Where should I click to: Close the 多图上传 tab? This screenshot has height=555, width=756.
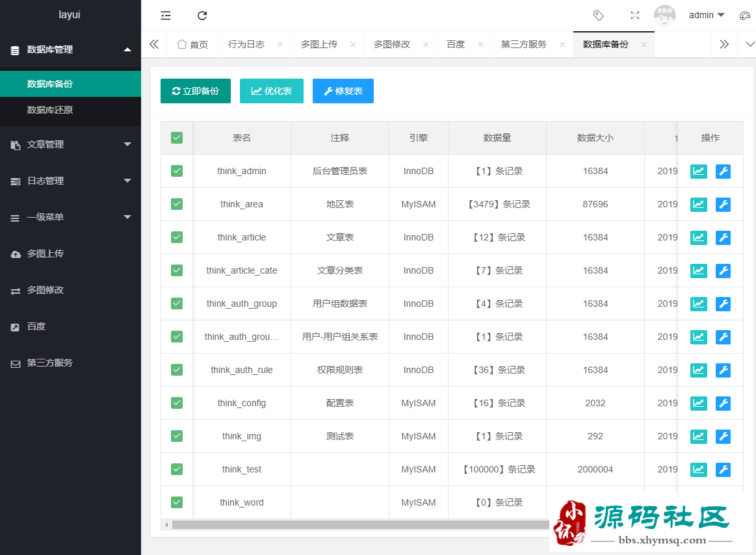coord(353,44)
